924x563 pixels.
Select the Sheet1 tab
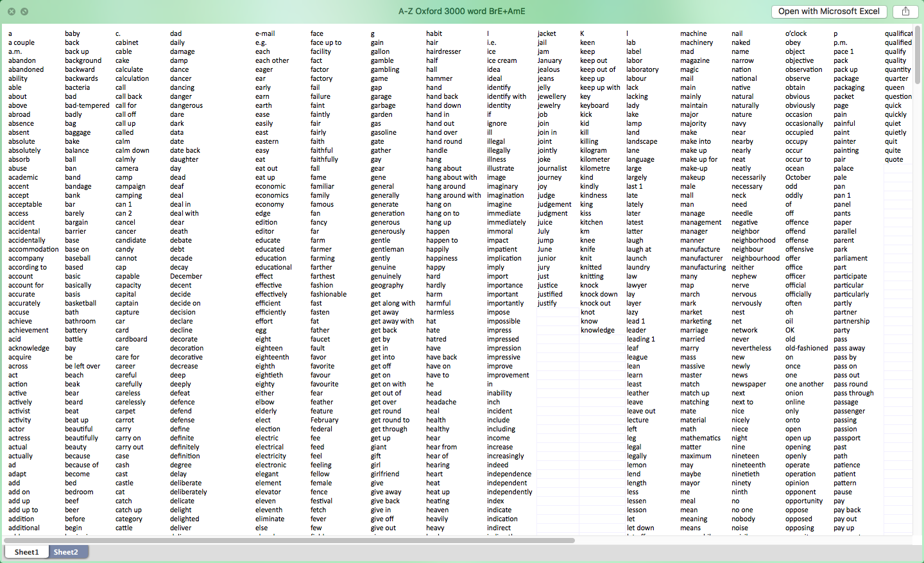26,552
